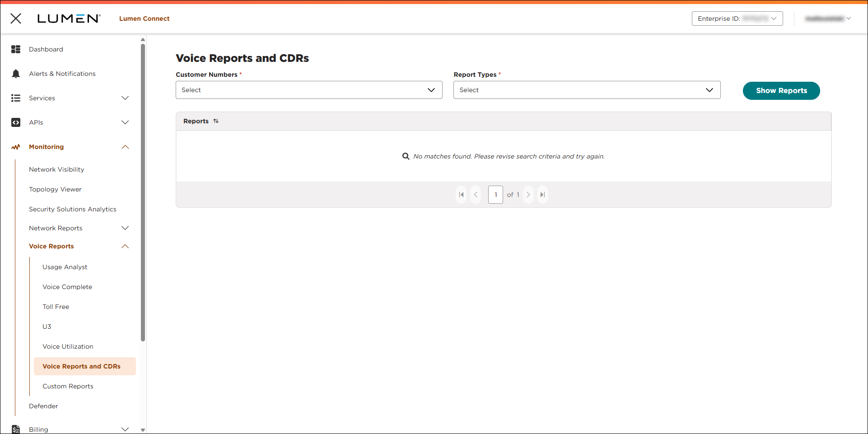Select Usage Analyst from Voice Reports
The width and height of the screenshot is (868, 434).
65,266
